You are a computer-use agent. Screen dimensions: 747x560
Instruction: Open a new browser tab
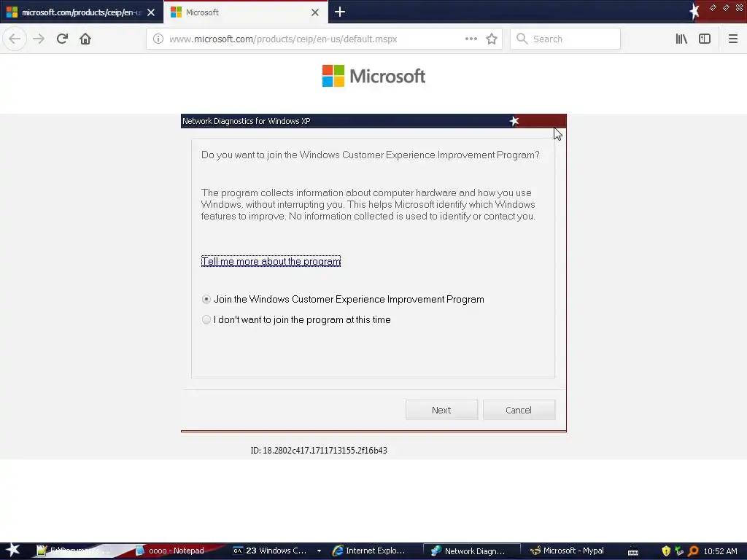pos(340,12)
